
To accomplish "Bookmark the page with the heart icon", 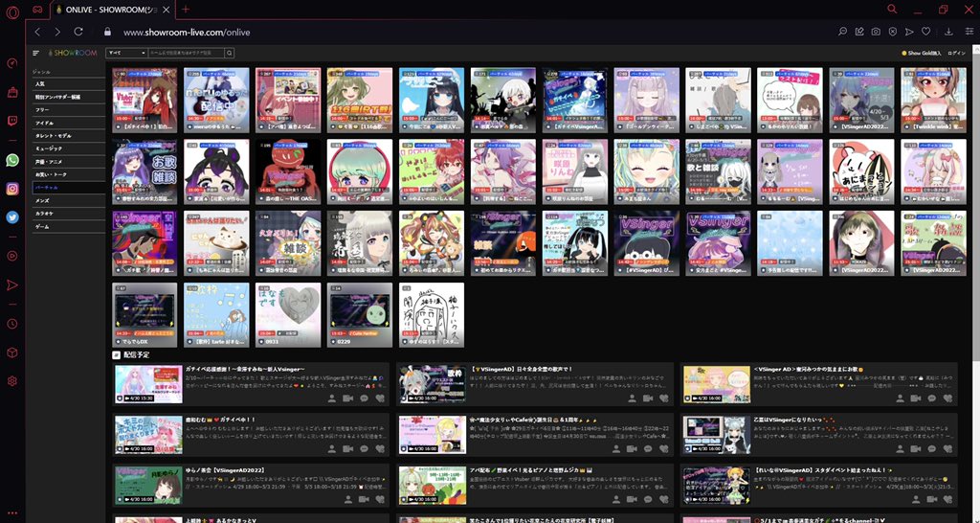I will [926, 32].
